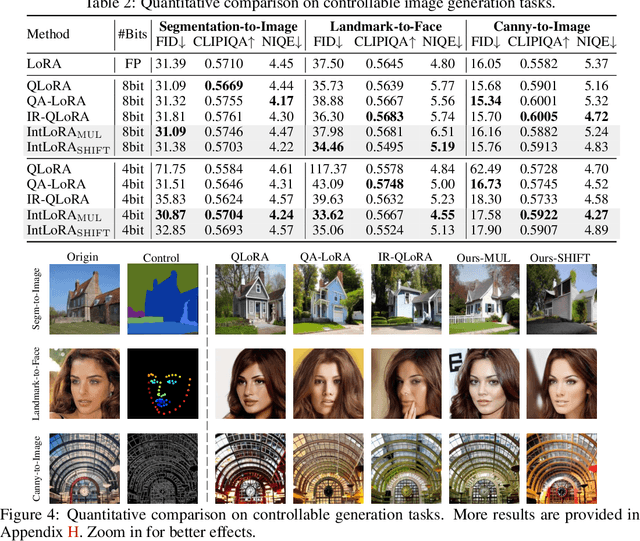Open IR-QLoRA Canny-to-Image result
Screen dimensions: 640x541
[406, 468]
